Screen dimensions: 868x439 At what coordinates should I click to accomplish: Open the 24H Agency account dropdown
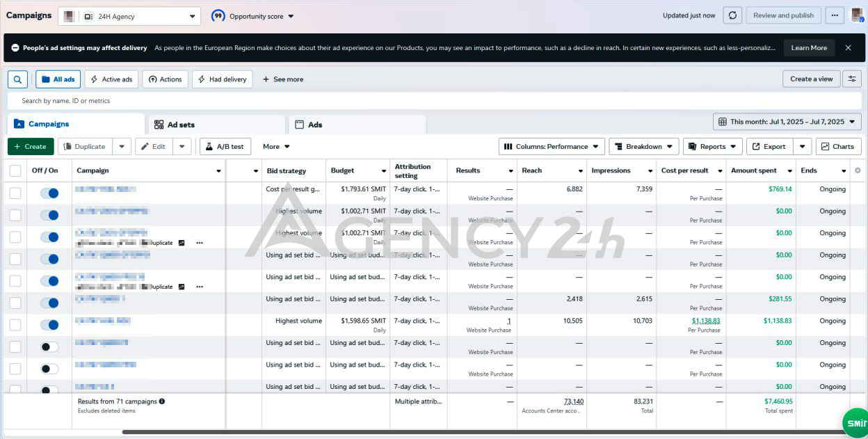point(129,16)
